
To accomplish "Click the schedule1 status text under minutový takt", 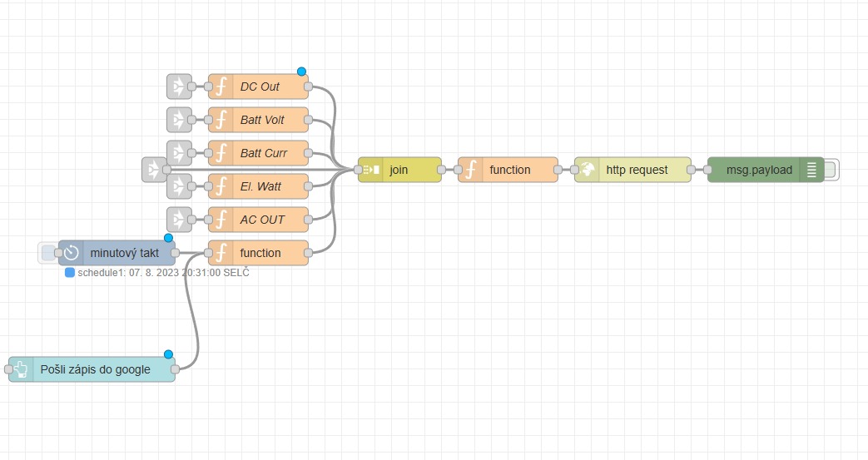I will pos(163,273).
